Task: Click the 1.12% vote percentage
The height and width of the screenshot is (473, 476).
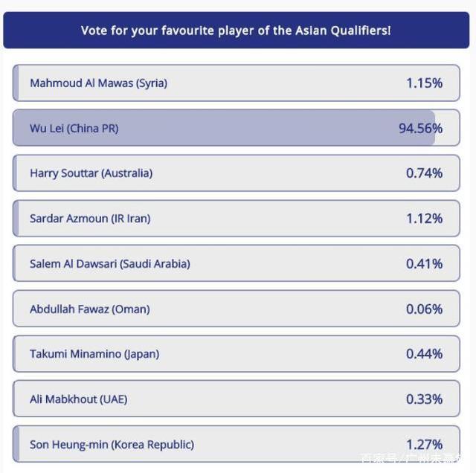Action: point(424,219)
